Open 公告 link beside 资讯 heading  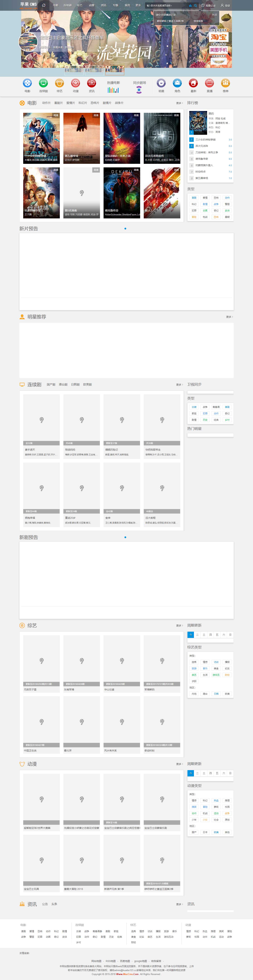pos(45,904)
